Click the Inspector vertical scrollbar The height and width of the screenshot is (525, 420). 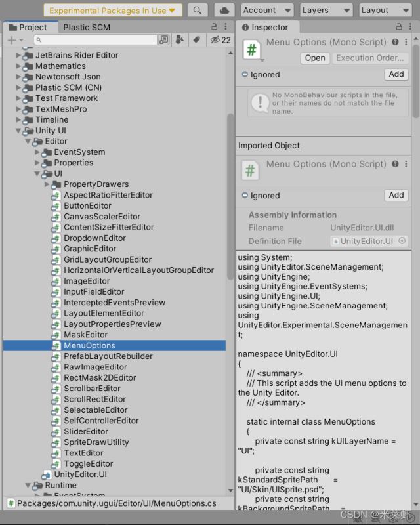(416, 81)
